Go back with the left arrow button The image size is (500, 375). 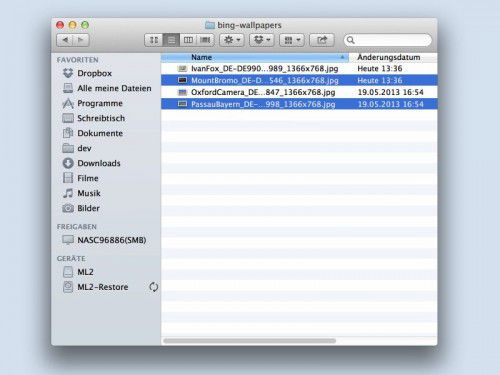click(x=65, y=40)
